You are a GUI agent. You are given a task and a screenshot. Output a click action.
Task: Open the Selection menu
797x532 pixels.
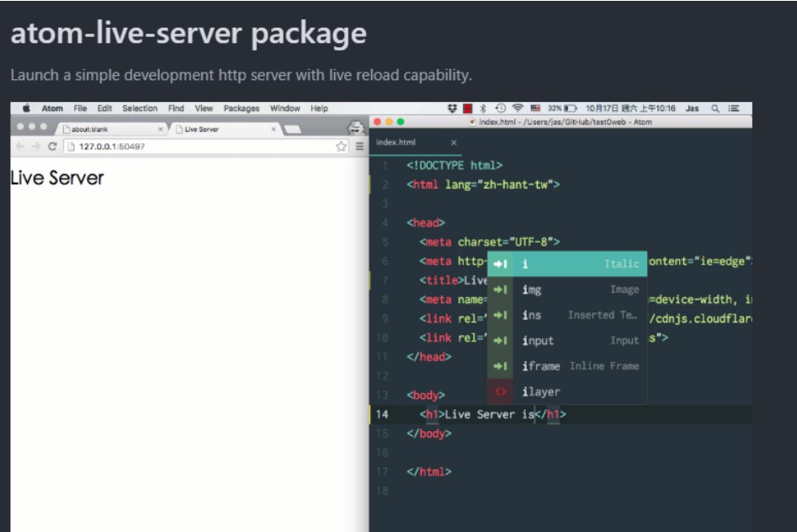pos(140,109)
